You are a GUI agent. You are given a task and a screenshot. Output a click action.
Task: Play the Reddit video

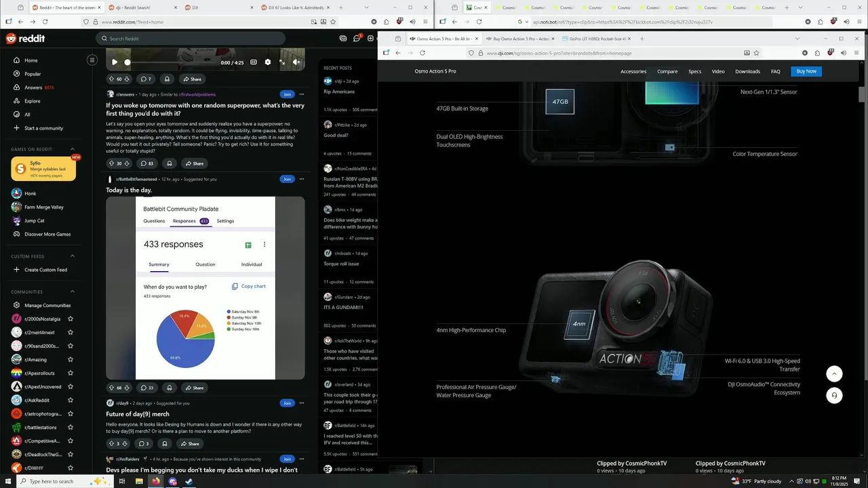click(x=114, y=62)
